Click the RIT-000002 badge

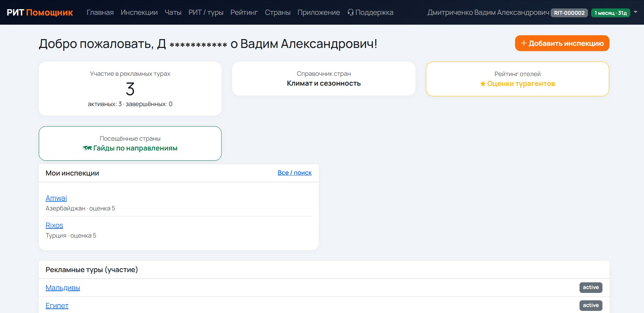coord(569,13)
